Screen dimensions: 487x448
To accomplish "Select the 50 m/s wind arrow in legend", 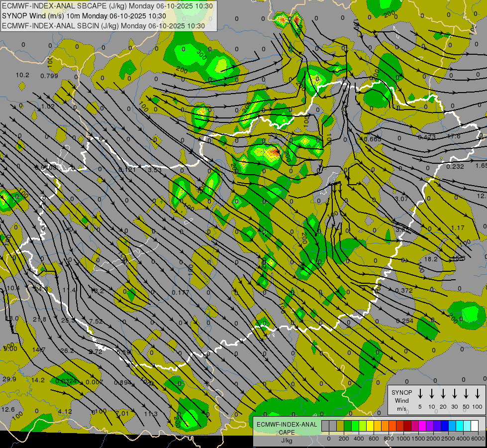I will click(466, 394).
